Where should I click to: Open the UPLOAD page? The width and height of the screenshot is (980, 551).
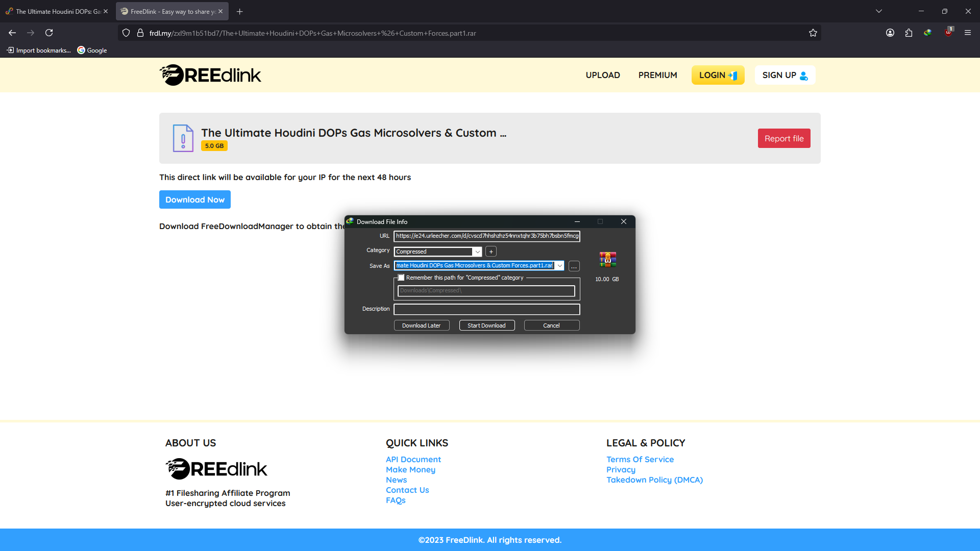(x=603, y=75)
